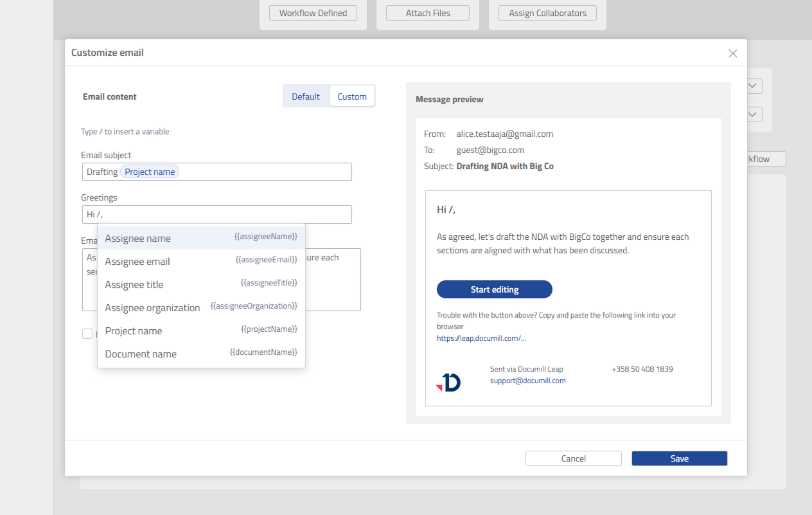Save the customized email
This screenshot has width=812, height=515.
pyautogui.click(x=680, y=458)
